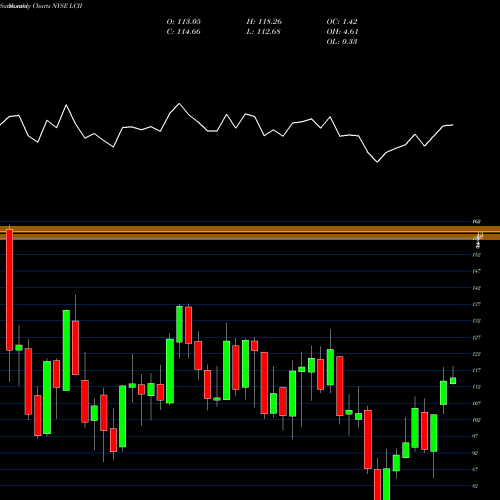Click the 'L: 112.68' low price text
500x500 pixels.
coord(263,32)
